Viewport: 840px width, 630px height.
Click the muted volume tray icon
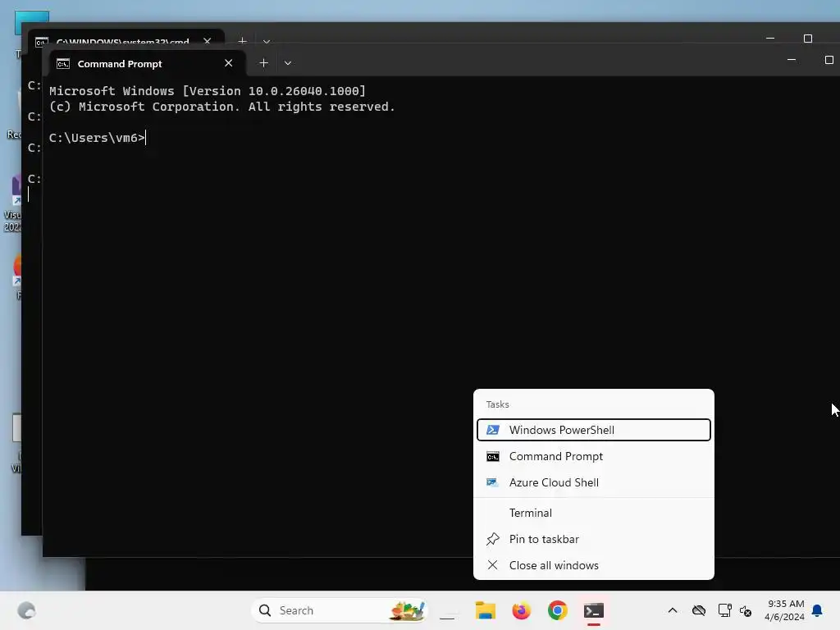pos(746,610)
